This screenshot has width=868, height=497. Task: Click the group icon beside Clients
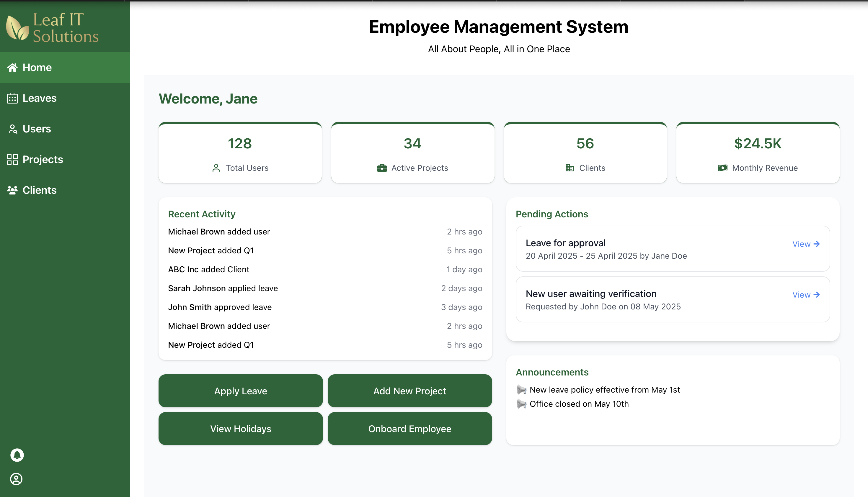point(12,190)
